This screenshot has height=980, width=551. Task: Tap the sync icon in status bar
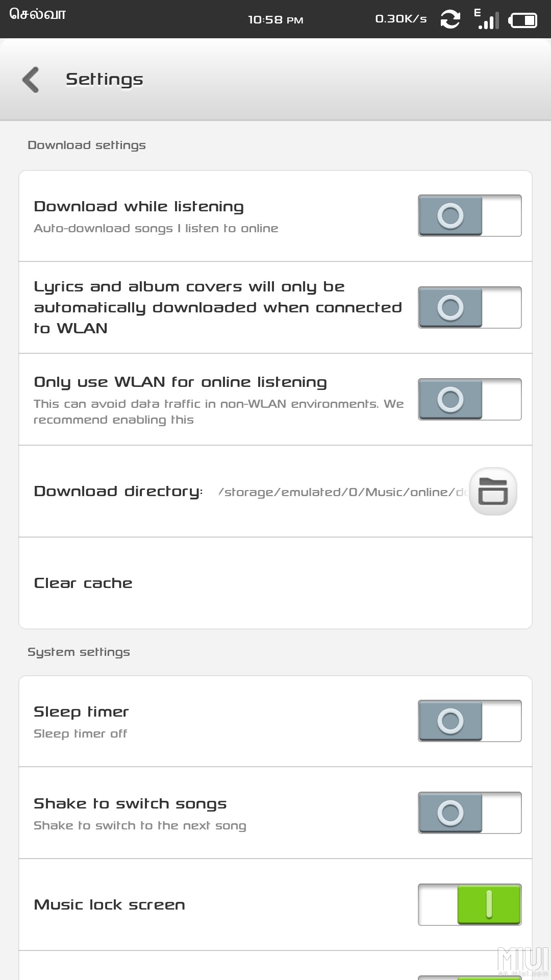click(x=450, y=19)
